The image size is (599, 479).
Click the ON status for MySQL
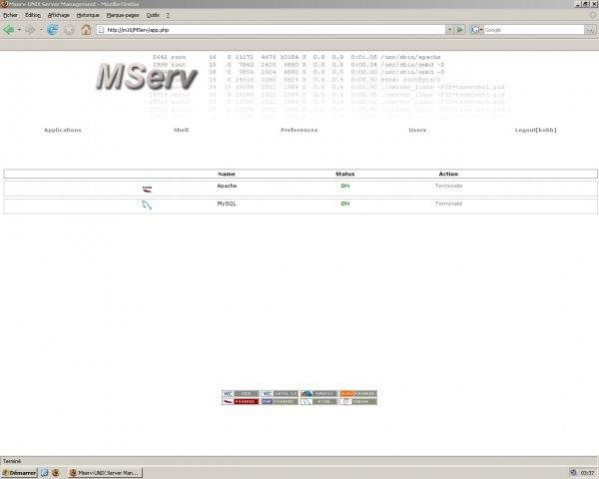point(345,204)
